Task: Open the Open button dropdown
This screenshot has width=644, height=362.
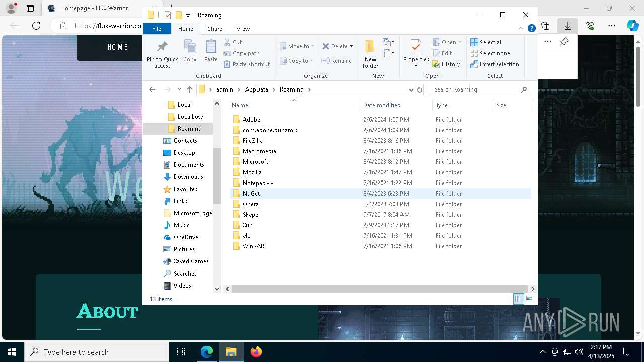Action: [460, 42]
